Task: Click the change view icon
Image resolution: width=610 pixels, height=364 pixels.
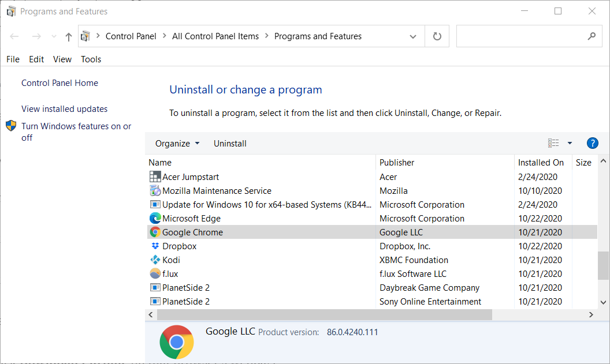Action: coord(553,143)
